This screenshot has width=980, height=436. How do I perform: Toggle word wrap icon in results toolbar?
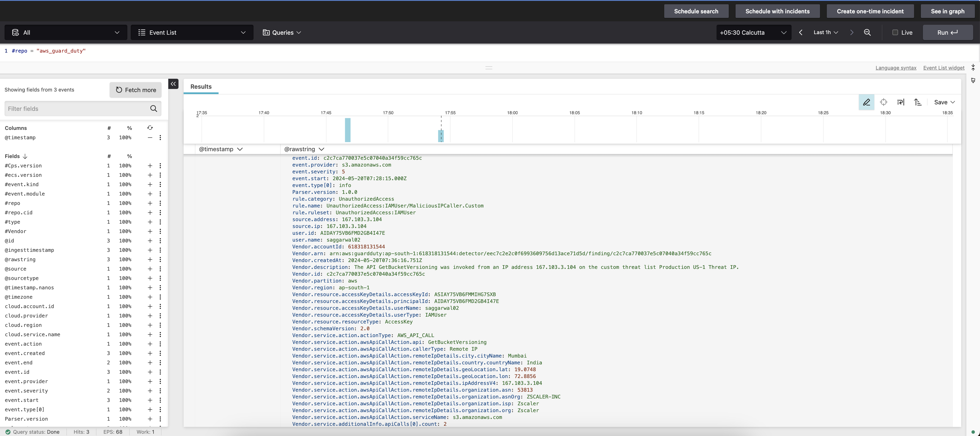(x=900, y=102)
